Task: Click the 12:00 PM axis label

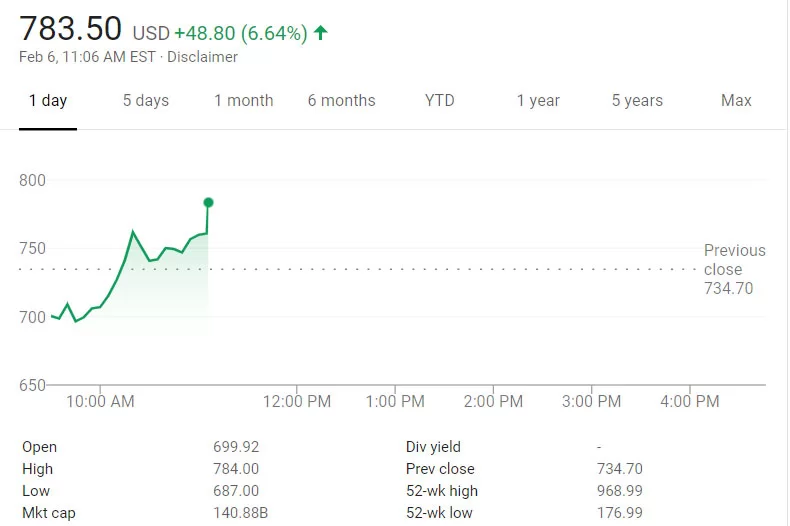Action: point(297,401)
